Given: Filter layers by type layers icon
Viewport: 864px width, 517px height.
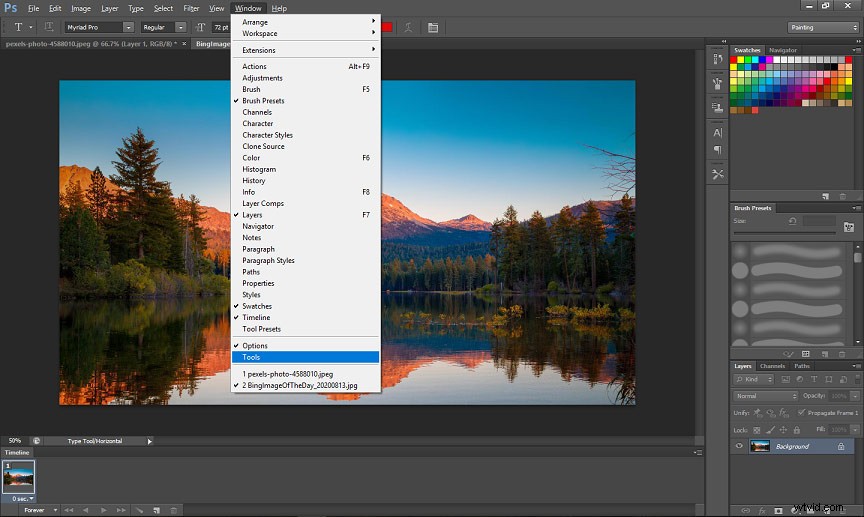Looking at the screenshot, I should tap(814, 379).
